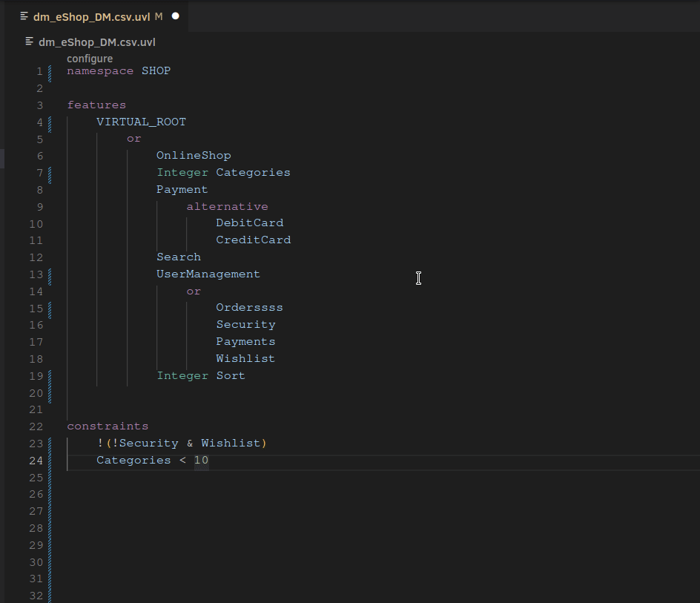
Task: Click the 'features' keyword
Action: 96,105
